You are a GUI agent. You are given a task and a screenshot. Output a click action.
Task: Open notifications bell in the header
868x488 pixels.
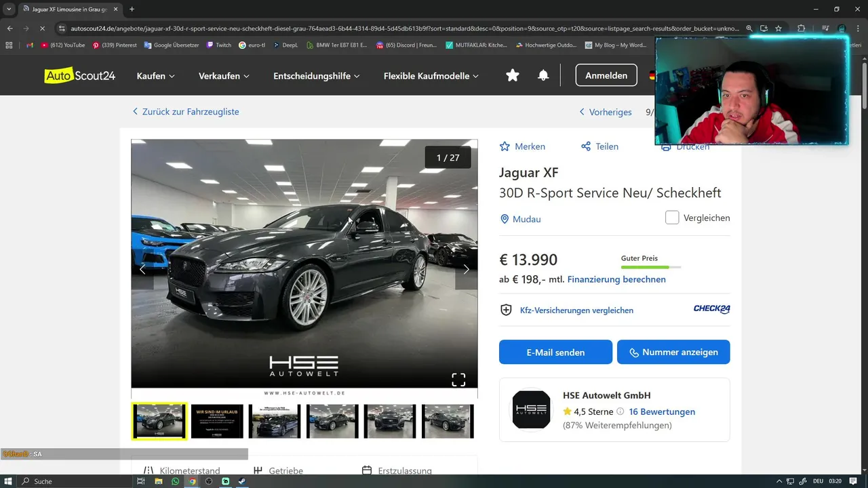pos(543,75)
